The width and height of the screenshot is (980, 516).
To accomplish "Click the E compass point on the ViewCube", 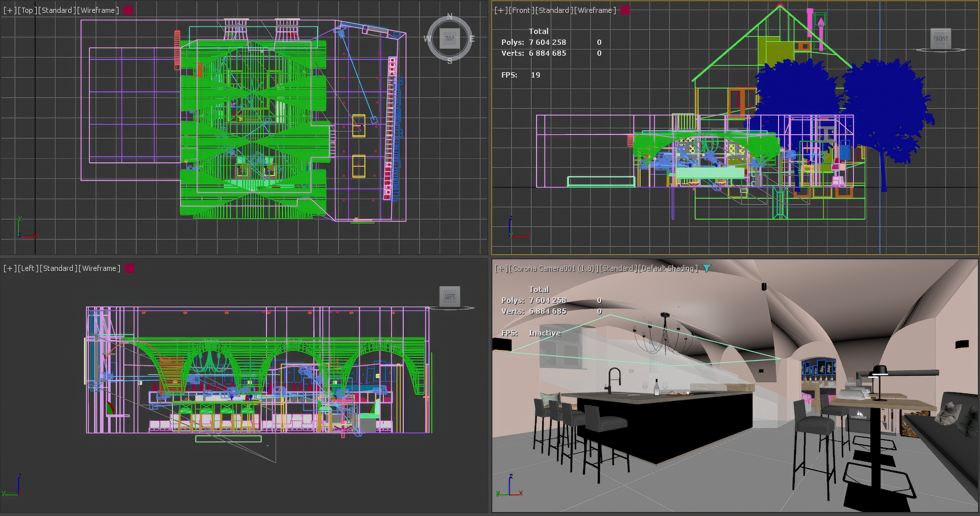I will point(472,39).
